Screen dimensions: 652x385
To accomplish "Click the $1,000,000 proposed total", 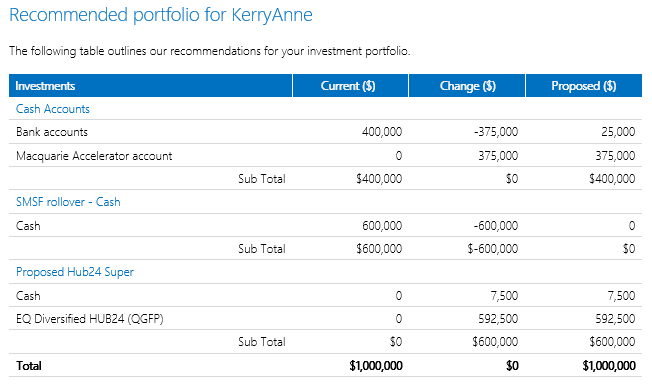I will pyautogui.click(x=609, y=366).
